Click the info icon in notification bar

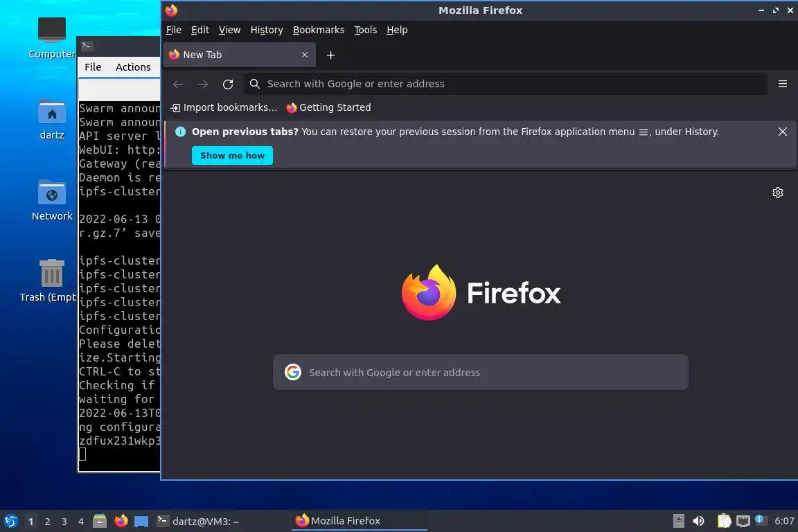coord(180,132)
